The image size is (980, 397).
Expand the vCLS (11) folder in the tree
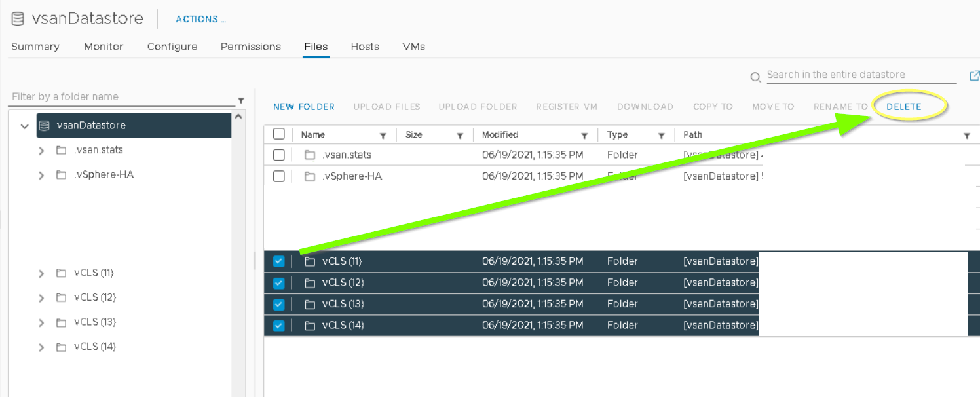41,273
